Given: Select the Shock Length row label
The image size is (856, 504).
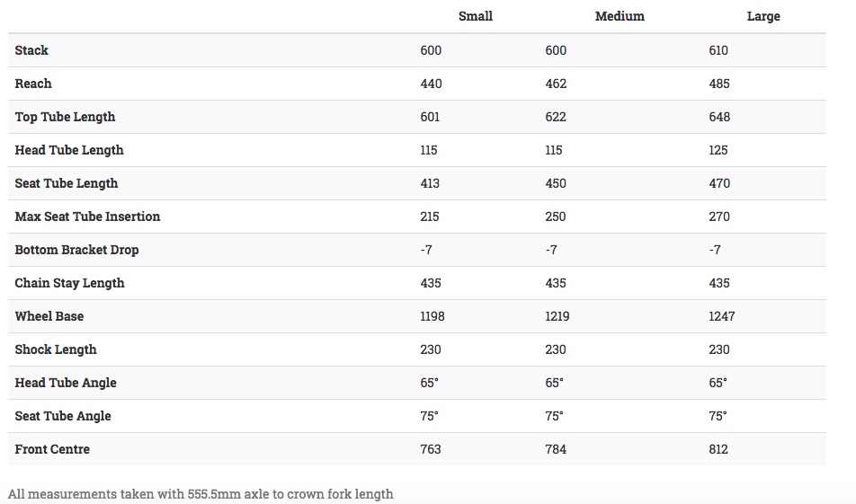Looking at the screenshot, I should tap(56, 349).
